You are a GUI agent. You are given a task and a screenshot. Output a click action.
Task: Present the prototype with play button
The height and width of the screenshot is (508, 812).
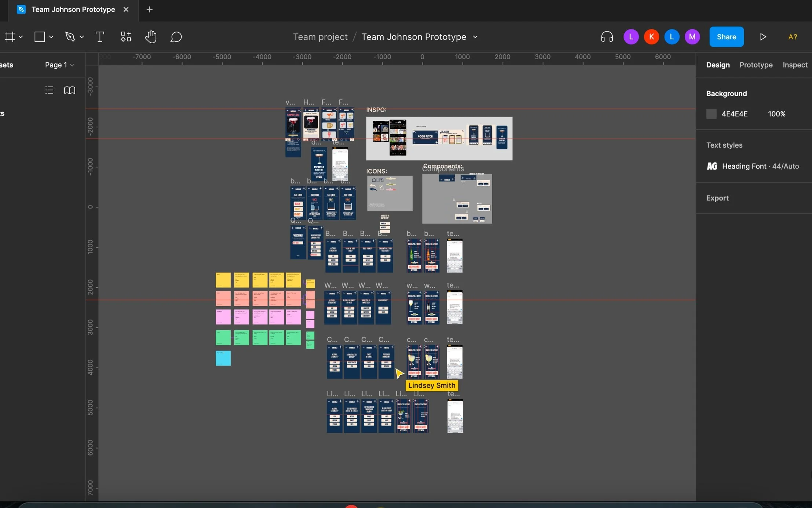click(763, 37)
